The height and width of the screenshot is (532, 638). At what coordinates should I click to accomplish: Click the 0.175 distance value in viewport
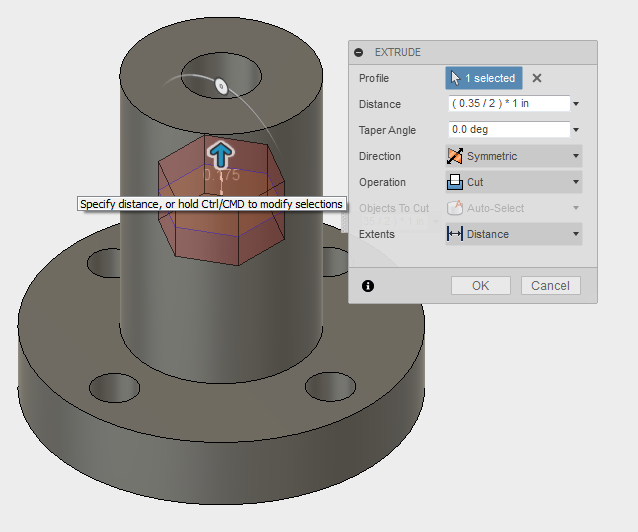click(x=221, y=175)
